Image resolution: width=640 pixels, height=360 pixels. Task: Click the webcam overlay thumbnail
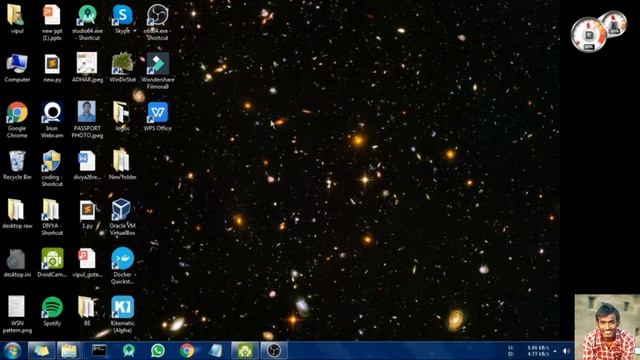tap(607, 327)
